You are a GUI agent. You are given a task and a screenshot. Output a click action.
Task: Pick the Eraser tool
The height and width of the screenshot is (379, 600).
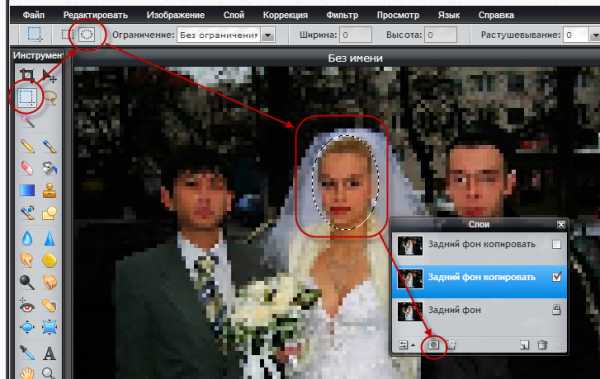pos(27,168)
